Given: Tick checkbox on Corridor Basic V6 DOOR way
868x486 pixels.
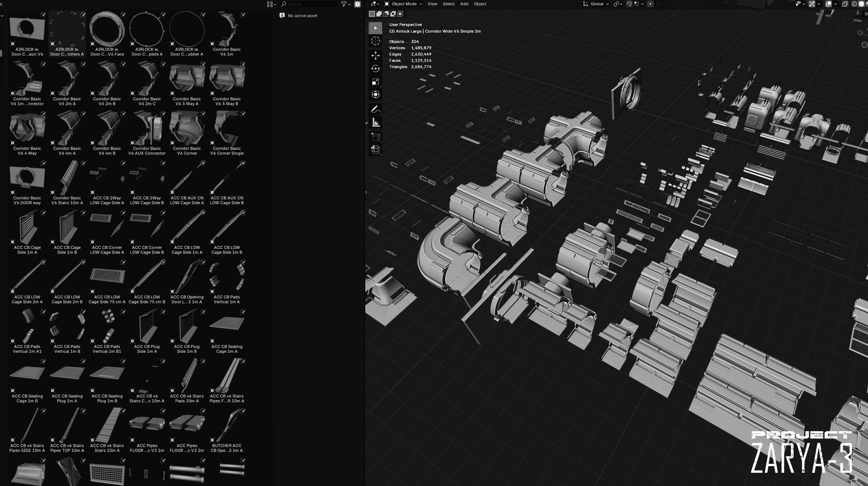Looking at the screenshot, I should [12, 192].
